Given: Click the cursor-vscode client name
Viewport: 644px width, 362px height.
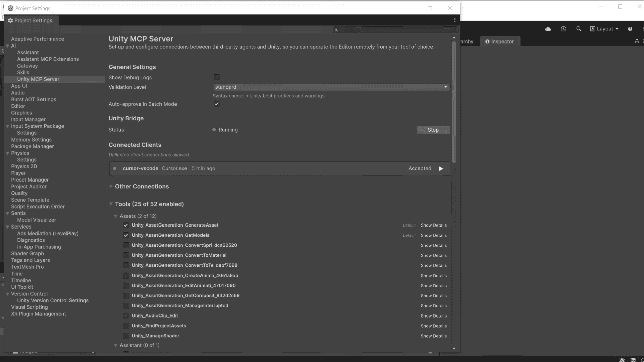Looking at the screenshot, I should (140, 168).
